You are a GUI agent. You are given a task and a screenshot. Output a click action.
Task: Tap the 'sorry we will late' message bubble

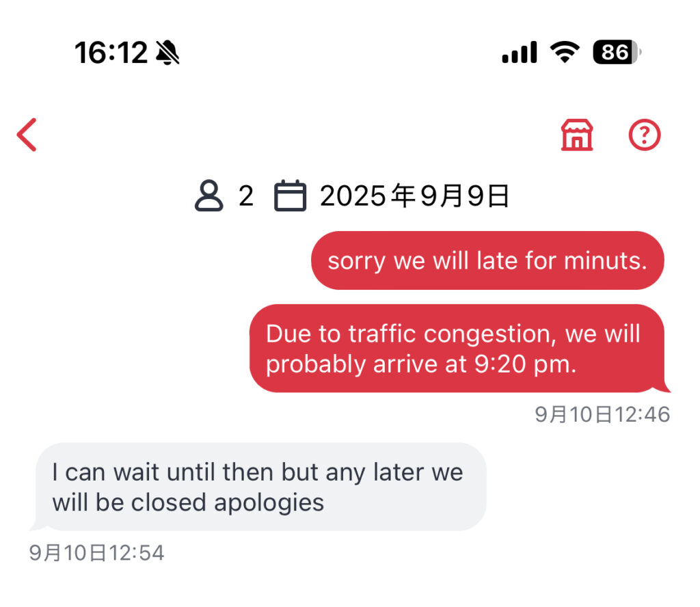click(487, 260)
